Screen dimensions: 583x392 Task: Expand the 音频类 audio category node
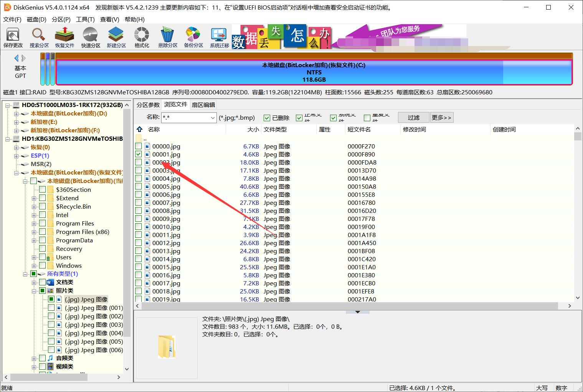34,358
